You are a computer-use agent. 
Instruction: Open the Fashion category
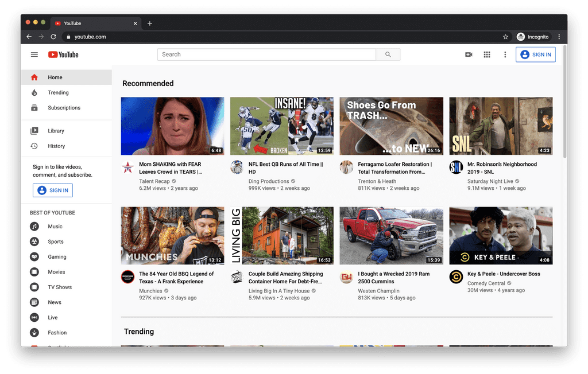tap(67, 333)
